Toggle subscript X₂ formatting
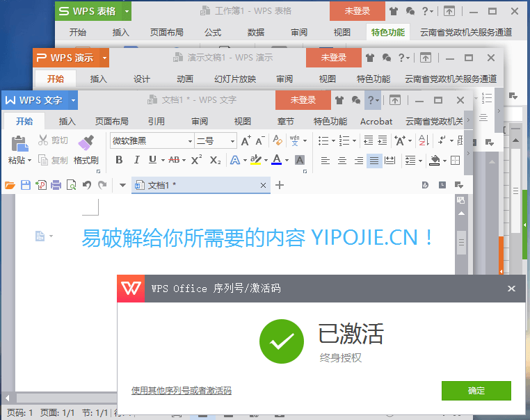The width and height of the screenshot is (530, 420). [216, 160]
